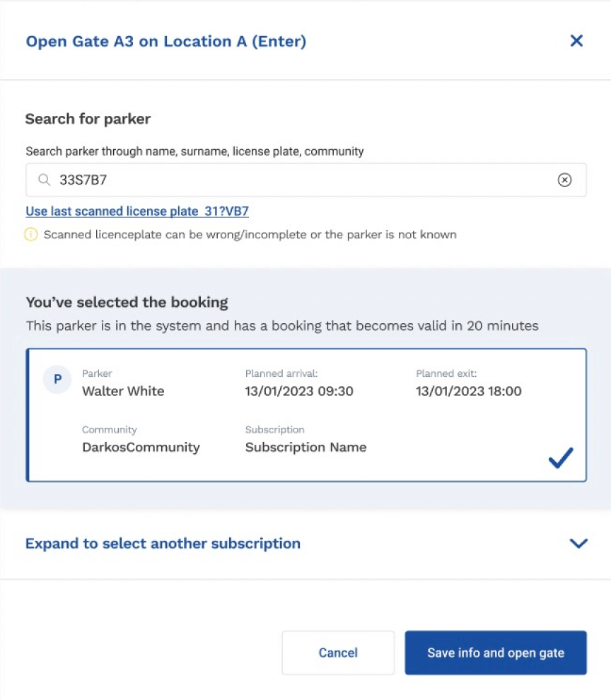
Task: Click 'Expand to select another subscription' label
Action: tap(163, 543)
